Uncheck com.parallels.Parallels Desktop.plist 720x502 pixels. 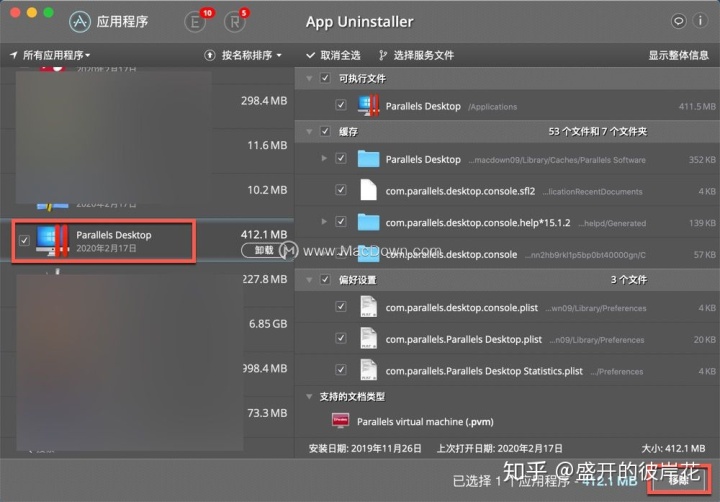tap(341, 338)
